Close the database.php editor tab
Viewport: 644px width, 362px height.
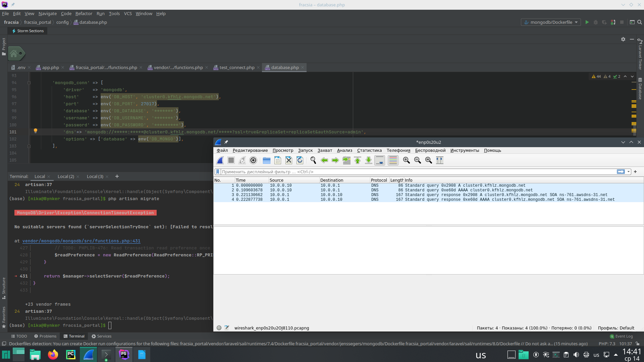click(303, 68)
